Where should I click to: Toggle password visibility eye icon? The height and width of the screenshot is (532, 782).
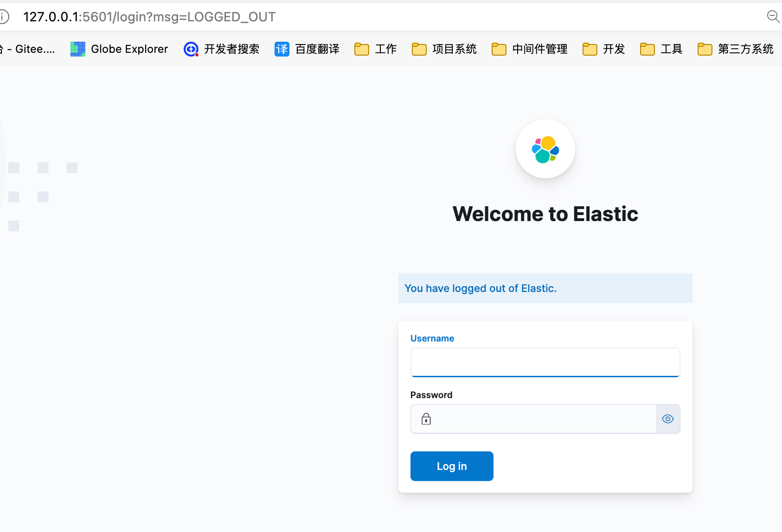(x=668, y=419)
